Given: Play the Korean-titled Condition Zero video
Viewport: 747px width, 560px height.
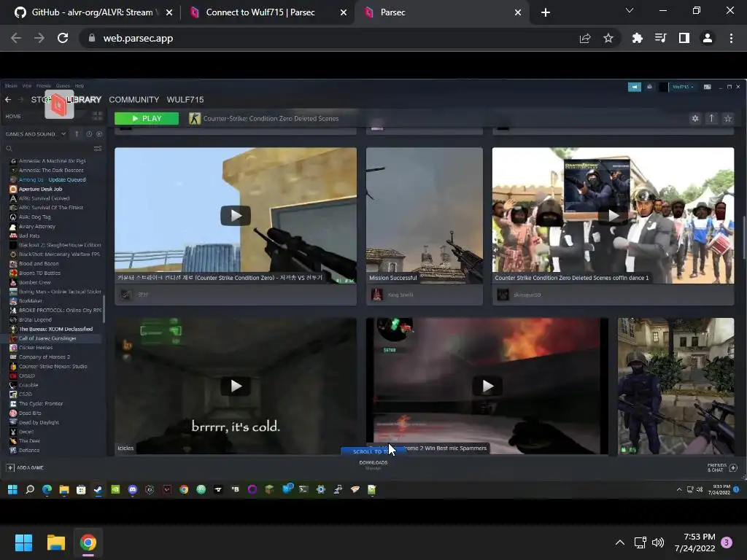Looking at the screenshot, I should tap(236, 216).
